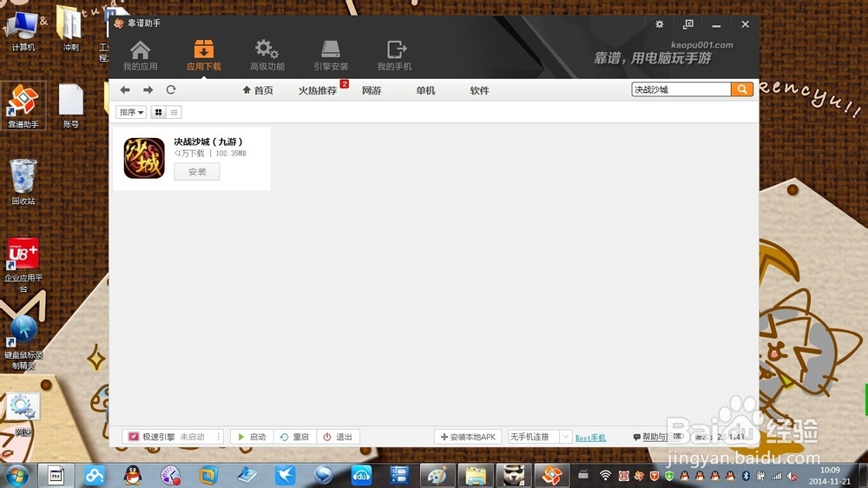Open 高级功能 gears section

[x=267, y=56]
